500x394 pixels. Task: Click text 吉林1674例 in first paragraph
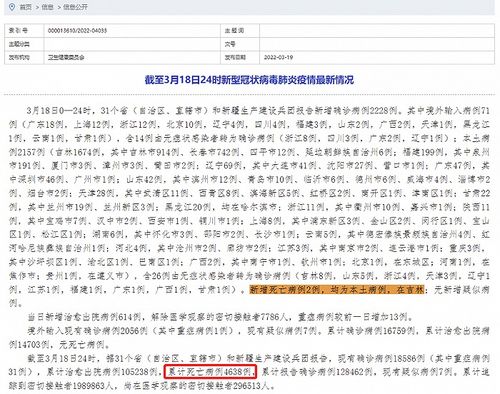click(x=78, y=152)
